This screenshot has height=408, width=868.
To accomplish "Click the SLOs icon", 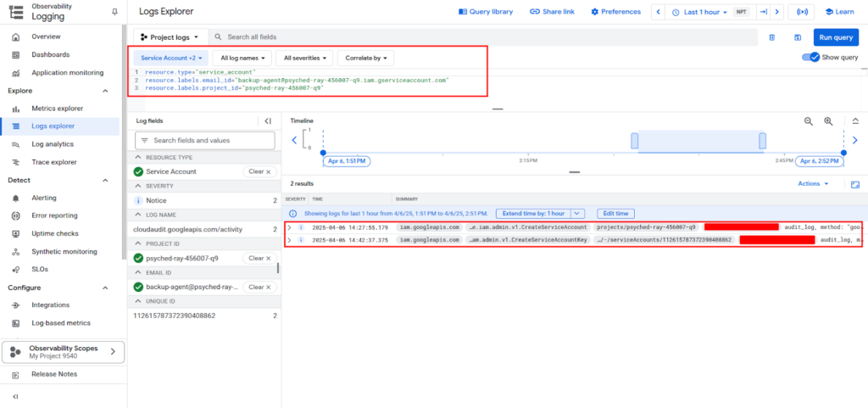I will (16, 270).
